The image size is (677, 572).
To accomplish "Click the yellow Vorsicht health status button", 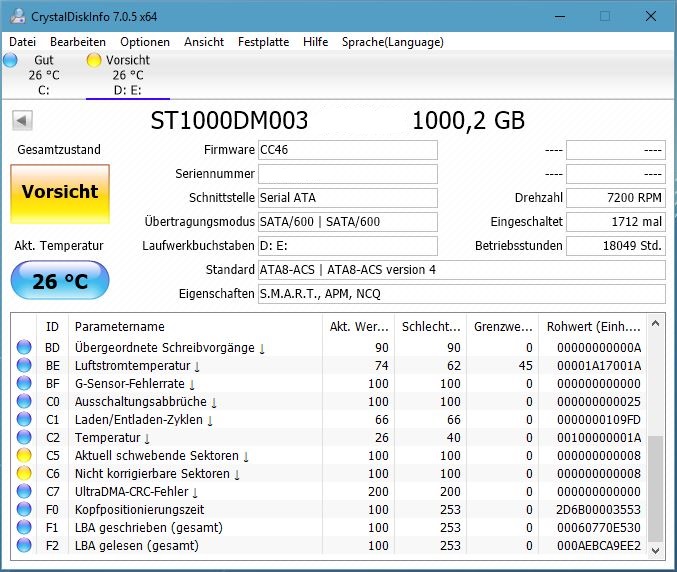I will tap(60, 194).
